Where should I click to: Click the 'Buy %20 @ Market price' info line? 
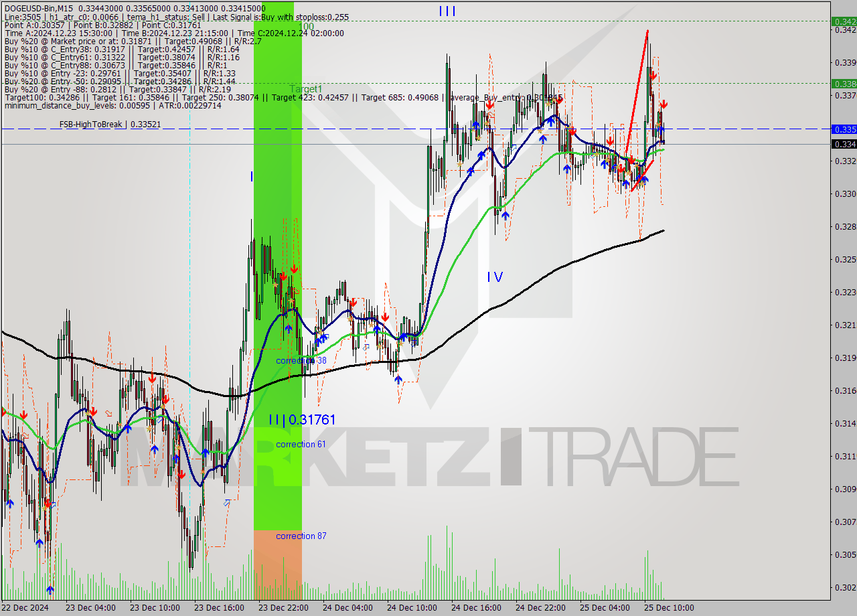pyautogui.click(x=133, y=41)
